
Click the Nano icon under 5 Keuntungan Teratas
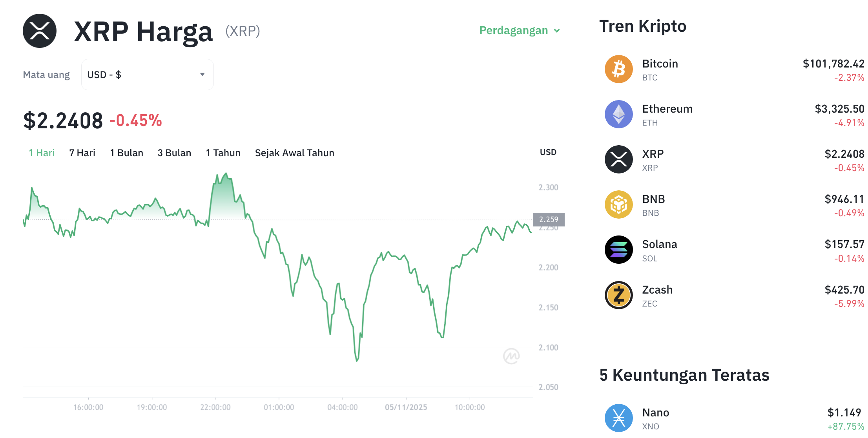pyautogui.click(x=618, y=418)
